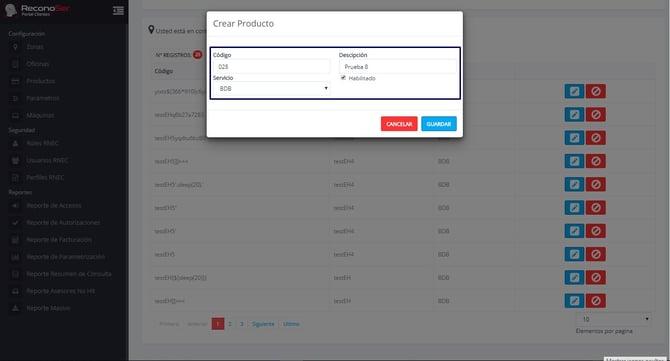Toggle the Habilitado checkbox
670x361 pixels.
click(343, 78)
